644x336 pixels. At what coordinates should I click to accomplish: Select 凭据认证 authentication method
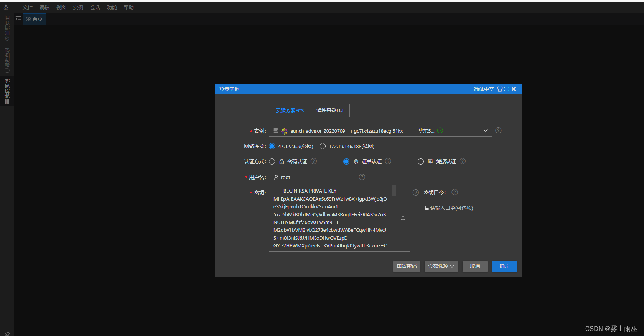[x=421, y=161]
